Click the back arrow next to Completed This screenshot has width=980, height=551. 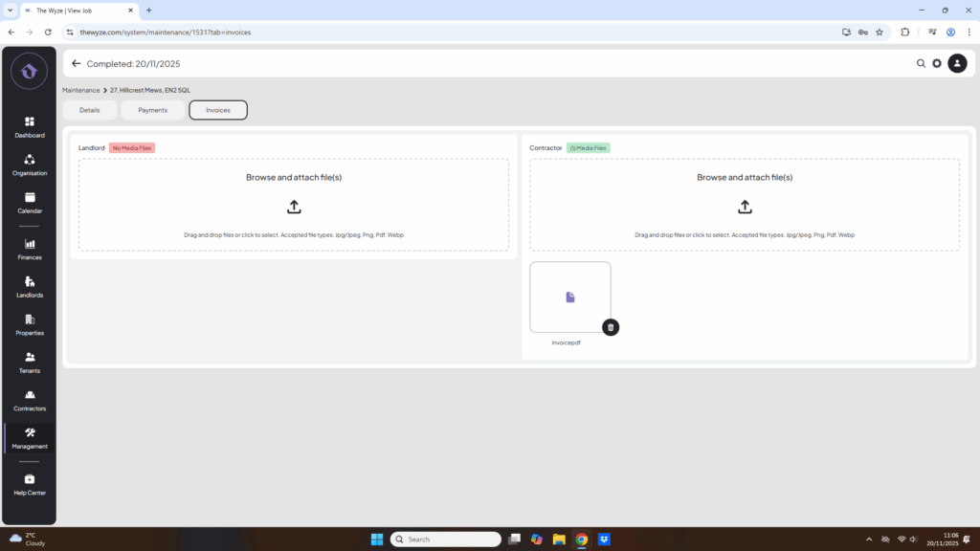(x=77, y=64)
